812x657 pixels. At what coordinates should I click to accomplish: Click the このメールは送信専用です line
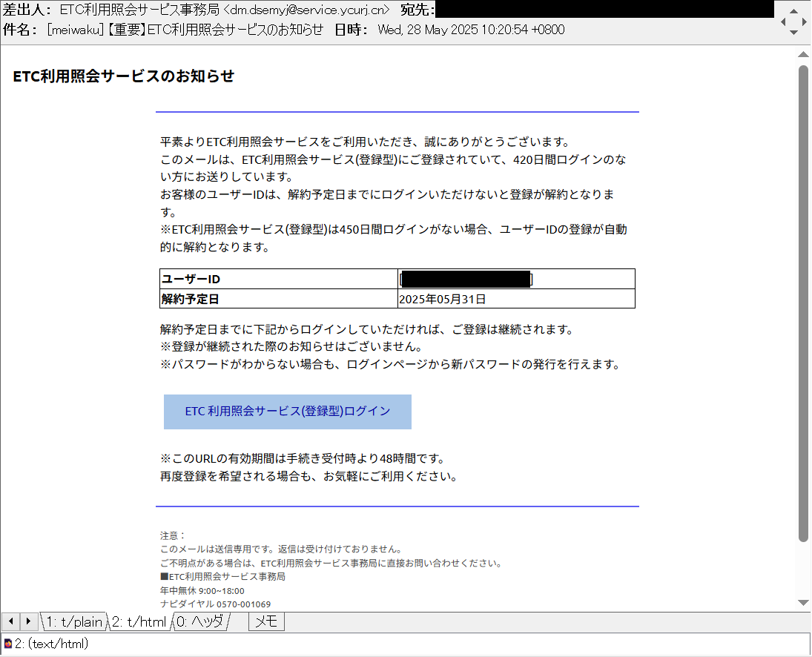tap(281, 549)
